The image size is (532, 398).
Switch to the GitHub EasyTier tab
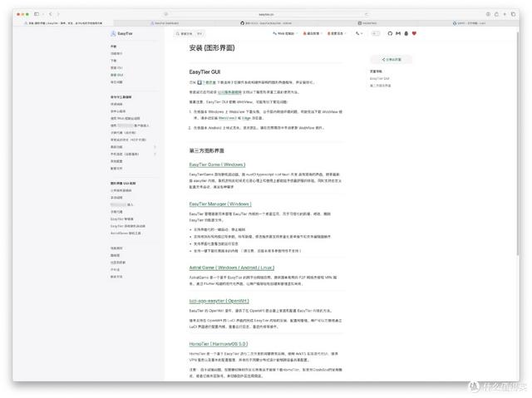tap(266, 23)
